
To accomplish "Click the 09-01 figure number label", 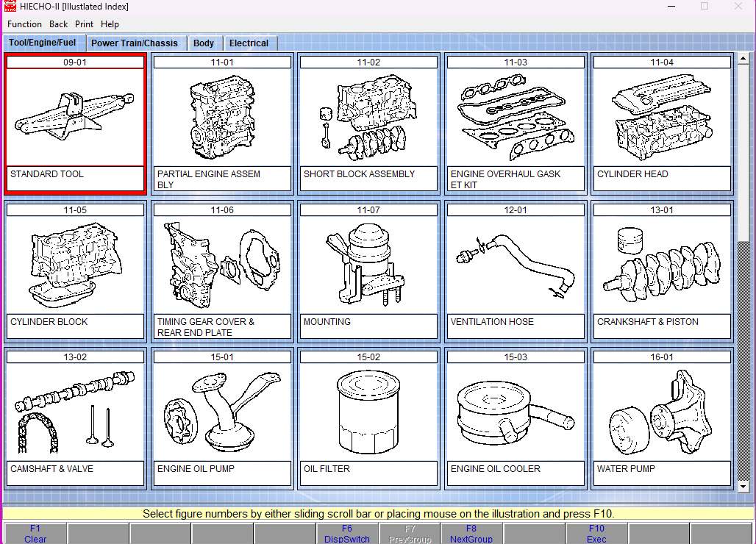I will [75, 62].
